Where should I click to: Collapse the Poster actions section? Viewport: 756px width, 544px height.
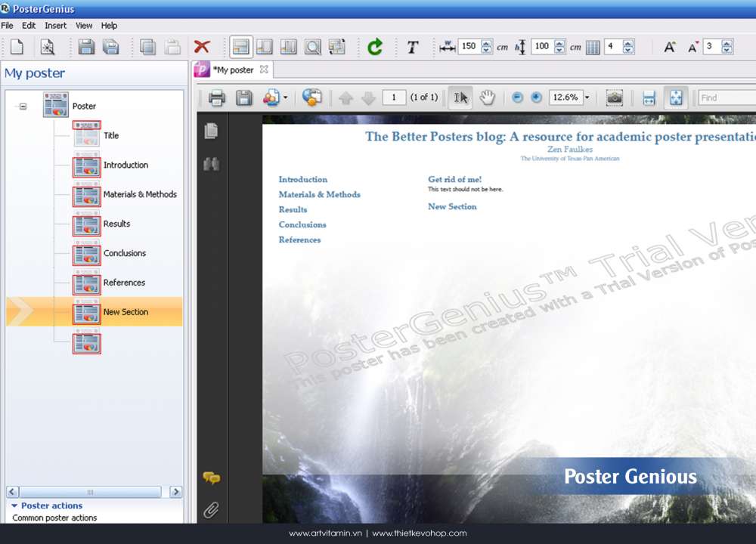(x=14, y=505)
